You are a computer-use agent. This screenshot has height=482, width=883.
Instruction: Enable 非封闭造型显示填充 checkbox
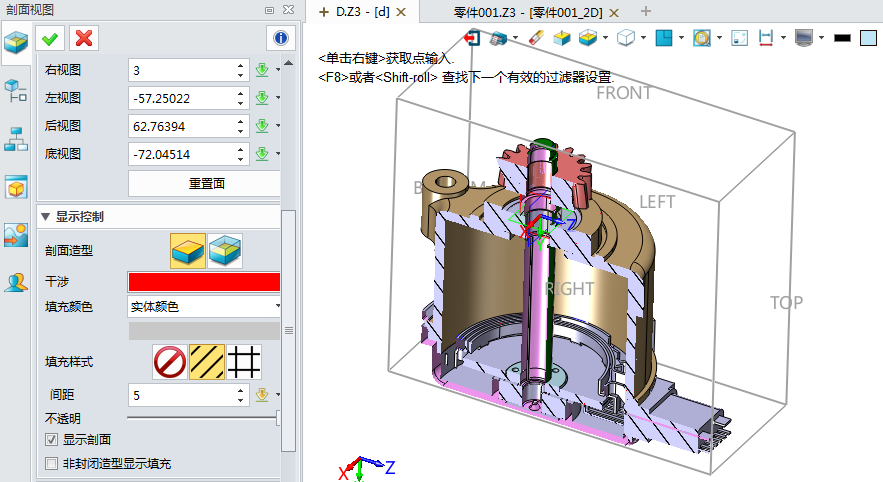(x=52, y=464)
